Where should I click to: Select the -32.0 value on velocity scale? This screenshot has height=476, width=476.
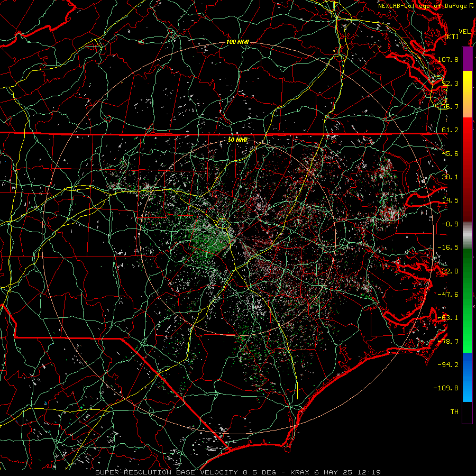point(448,271)
